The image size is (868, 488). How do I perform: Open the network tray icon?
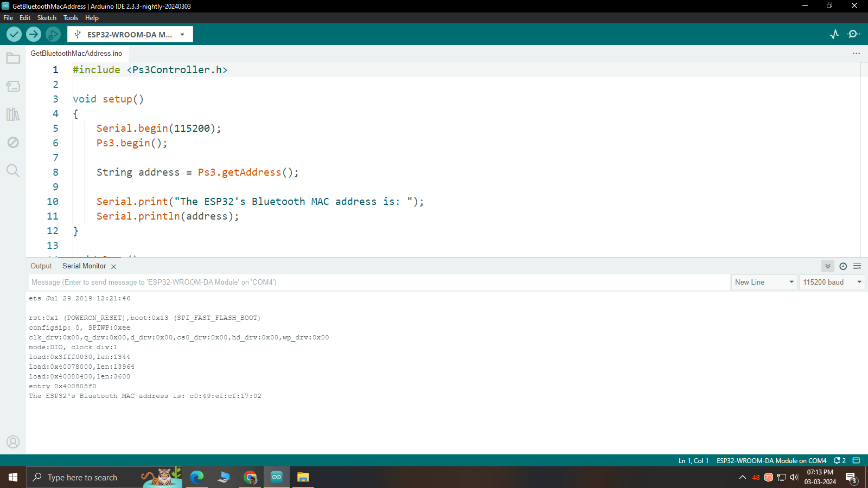click(782, 477)
